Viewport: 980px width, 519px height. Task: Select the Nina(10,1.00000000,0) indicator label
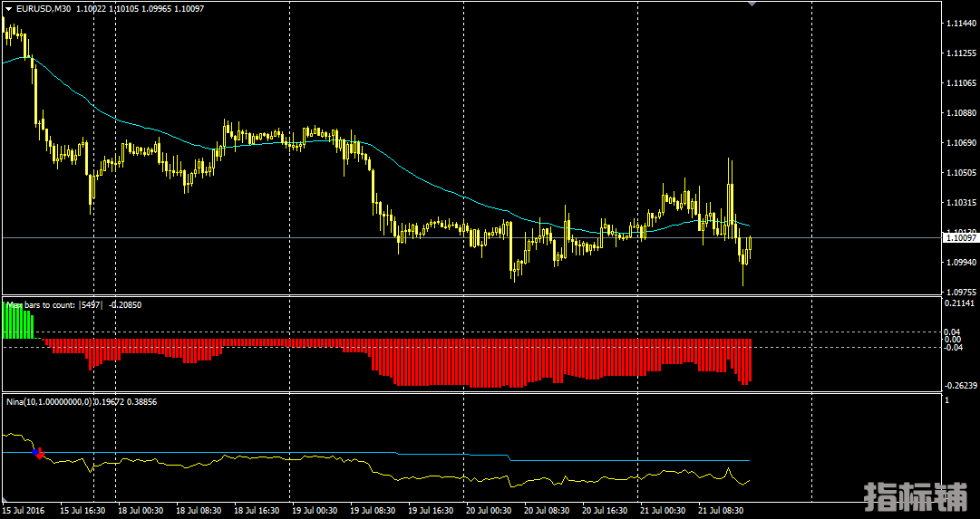(53, 401)
